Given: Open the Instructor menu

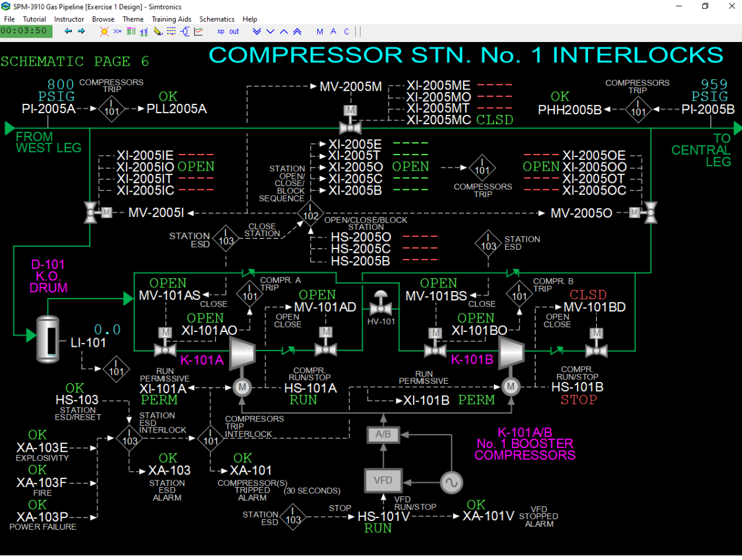Looking at the screenshot, I should coord(69,19).
